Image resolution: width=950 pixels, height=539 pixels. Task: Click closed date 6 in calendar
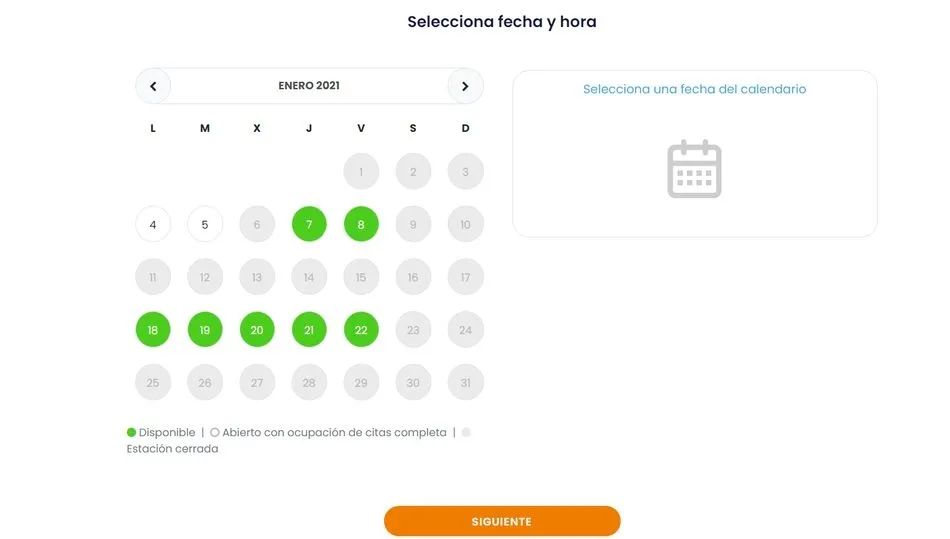(257, 225)
